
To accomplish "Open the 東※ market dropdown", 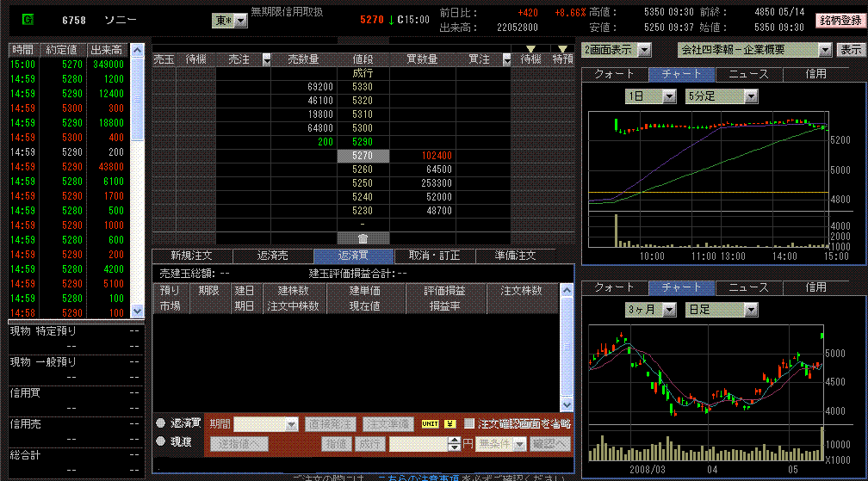I will point(240,21).
